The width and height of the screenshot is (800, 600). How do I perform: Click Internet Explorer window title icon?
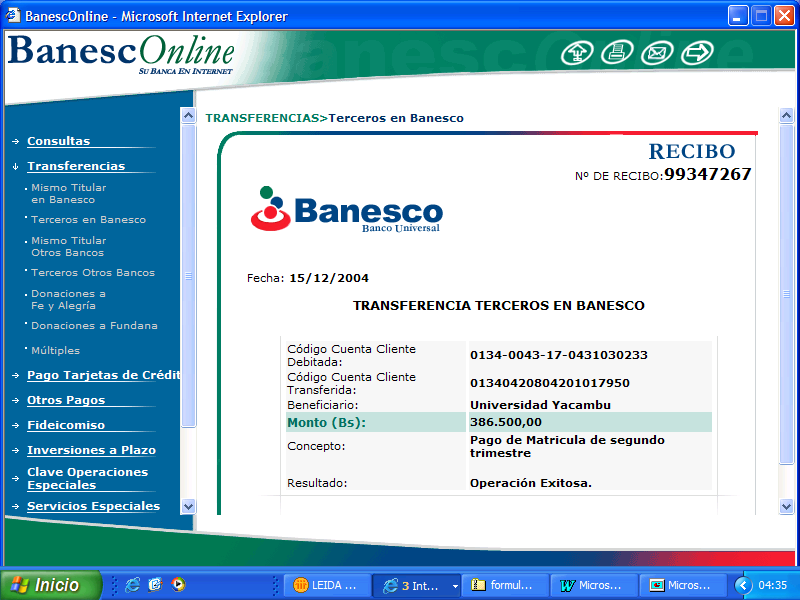[13, 16]
